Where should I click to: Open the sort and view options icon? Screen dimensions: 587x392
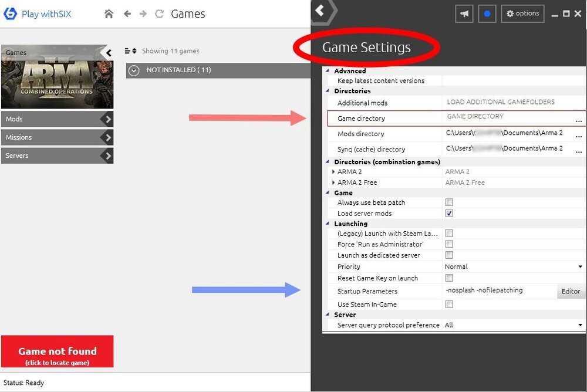131,51
